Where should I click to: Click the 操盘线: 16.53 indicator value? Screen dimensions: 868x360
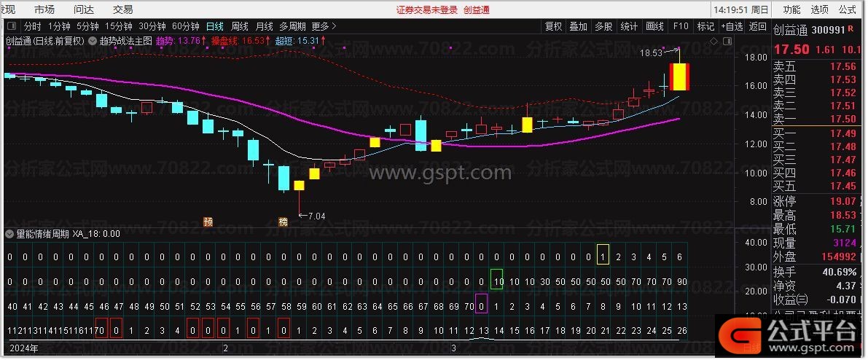tap(241, 41)
